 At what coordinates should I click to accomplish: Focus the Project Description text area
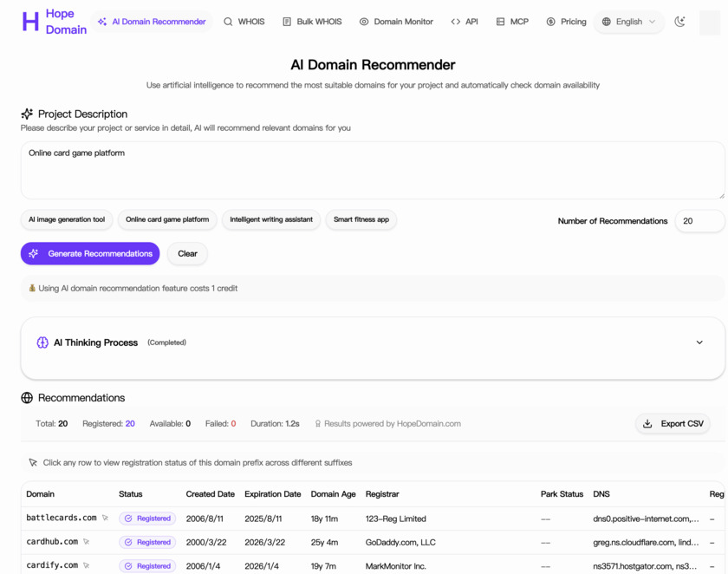click(373, 171)
